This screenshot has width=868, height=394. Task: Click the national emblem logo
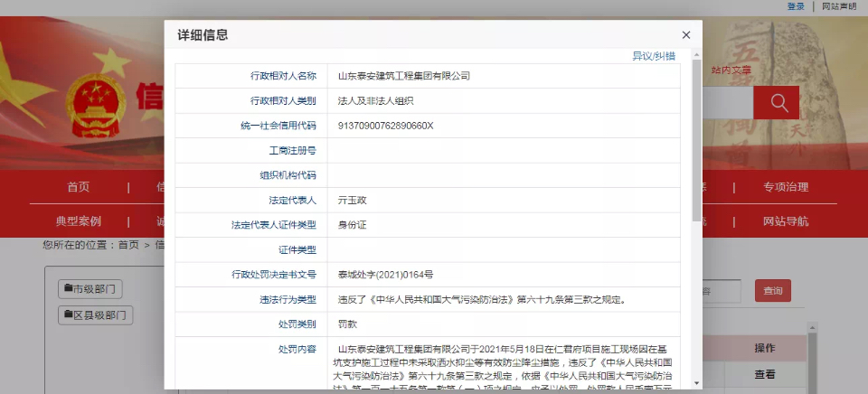(x=96, y=105)
